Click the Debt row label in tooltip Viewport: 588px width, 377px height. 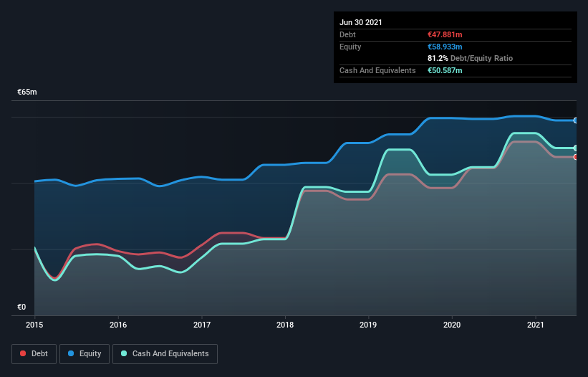pyautogui.click(x=347, y=34)
